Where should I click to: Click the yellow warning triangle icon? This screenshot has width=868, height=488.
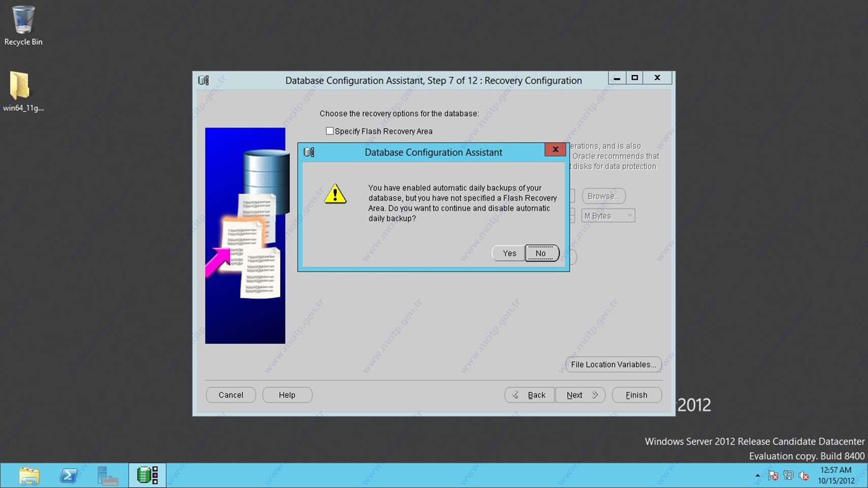coord(335,194)
